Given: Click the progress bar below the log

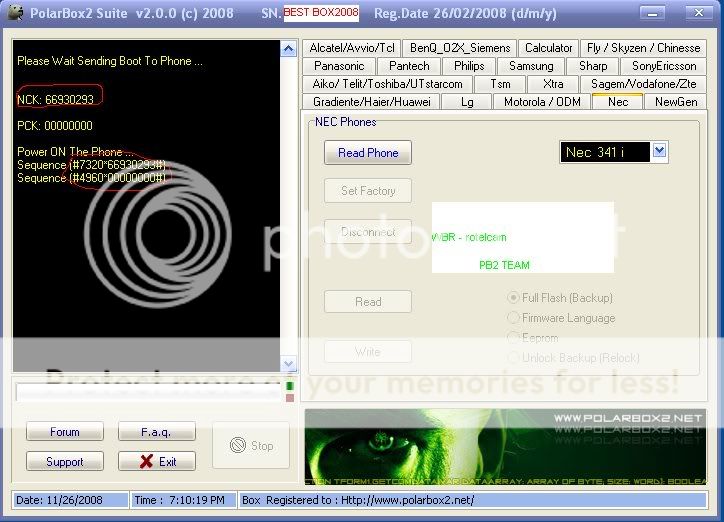Looking at the screenshot, I should point(149,392).
